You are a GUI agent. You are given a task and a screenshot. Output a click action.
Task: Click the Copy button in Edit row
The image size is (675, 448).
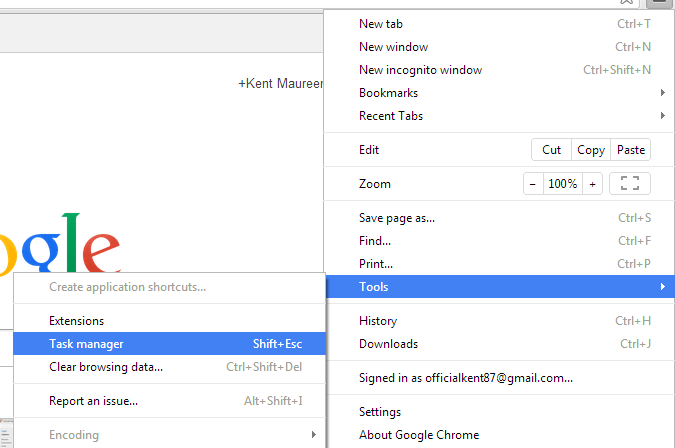click(x=591, y=150)
